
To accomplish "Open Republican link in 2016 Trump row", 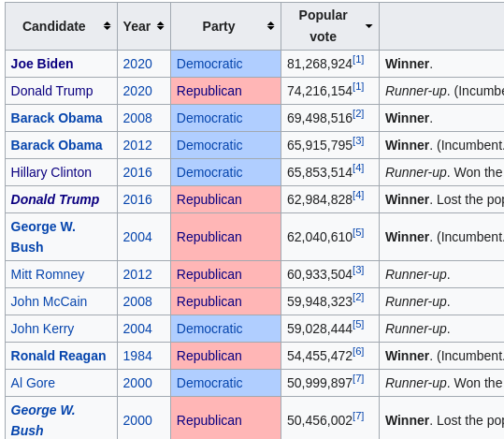I will coord(209,199).
